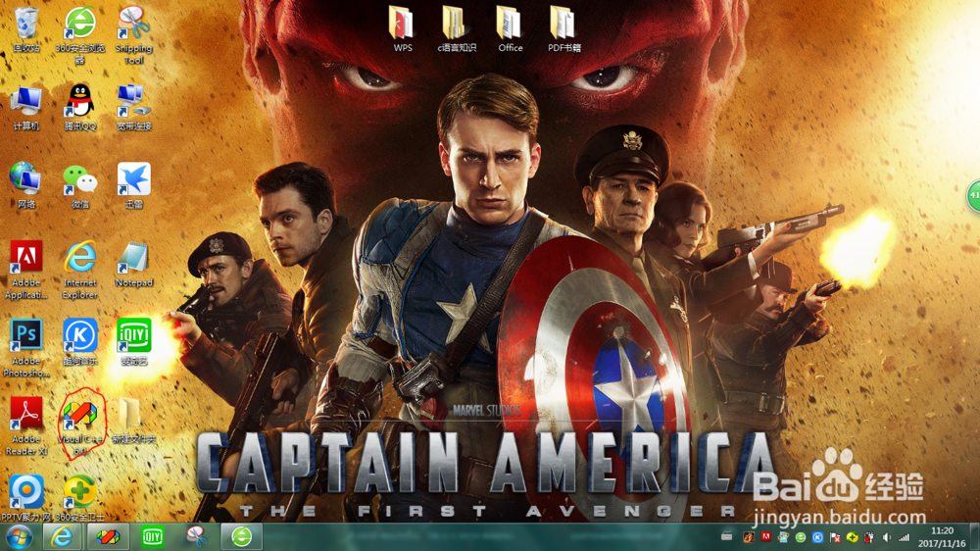This screenshot has width=980, height=551.
Task: Open the 360安全卫士 desktop shortcut
Action: pyautogui.click(x=80, y=498)
